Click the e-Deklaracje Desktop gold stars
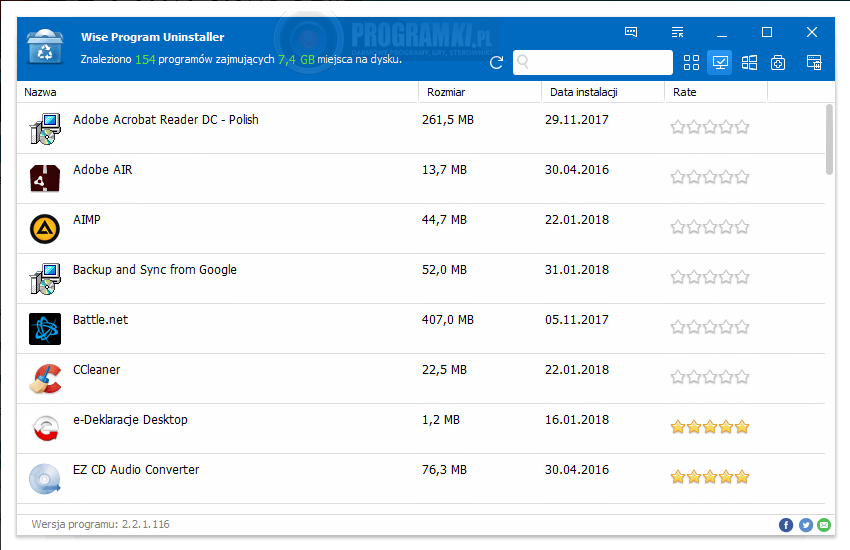Viewport: 850px width, 550px height. pyautogui.click(x=710, y=427)
